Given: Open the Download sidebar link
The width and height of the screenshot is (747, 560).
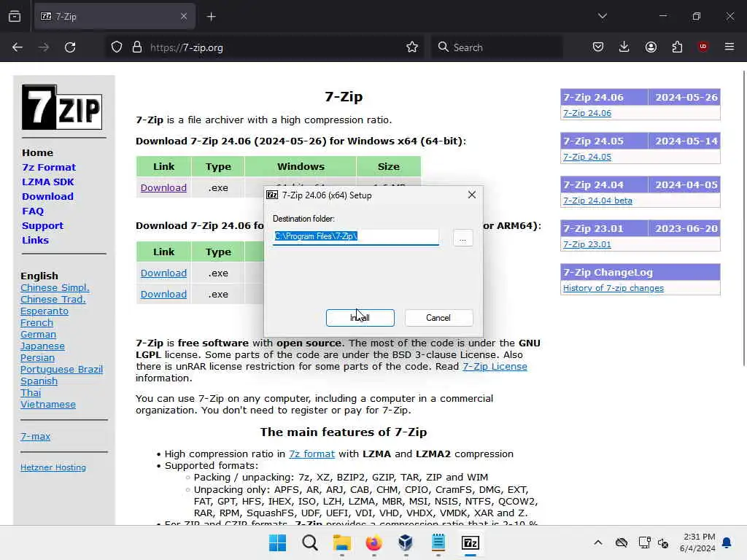Looking at the screenshot, I should 47,196.
